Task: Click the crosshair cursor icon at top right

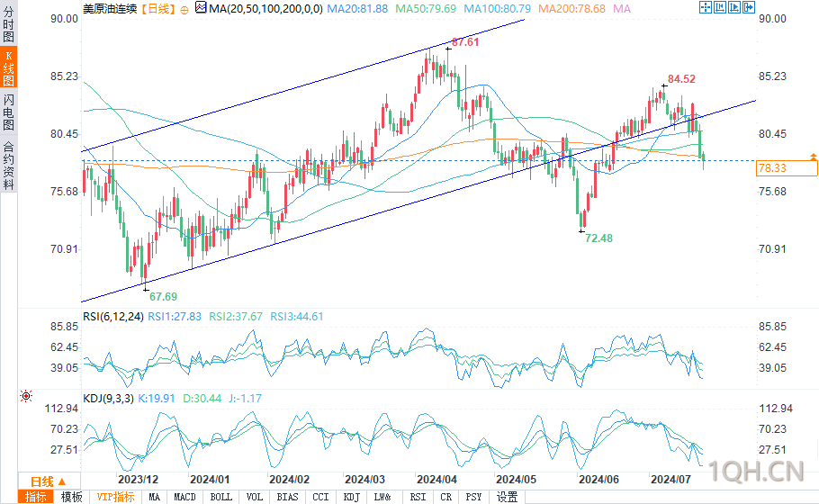Action: coord(705,7)
